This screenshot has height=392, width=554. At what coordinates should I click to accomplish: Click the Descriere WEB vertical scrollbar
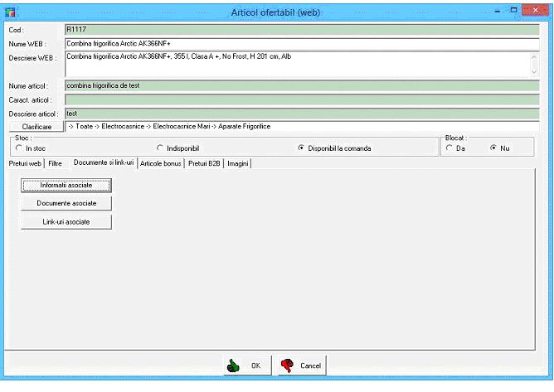[x=534, y=64]
